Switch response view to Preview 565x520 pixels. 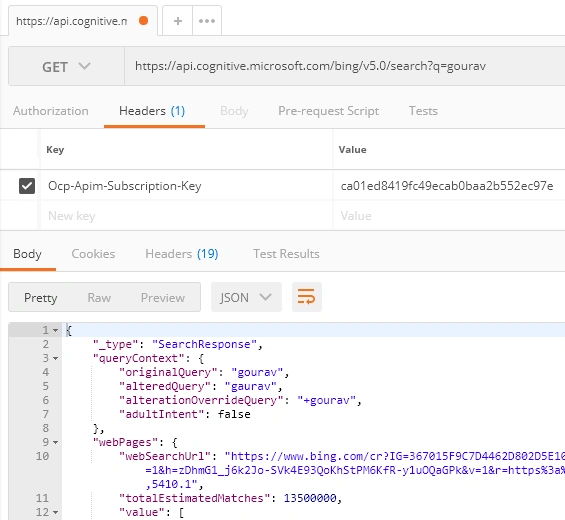pyautogui.click(x=163, y=298)
